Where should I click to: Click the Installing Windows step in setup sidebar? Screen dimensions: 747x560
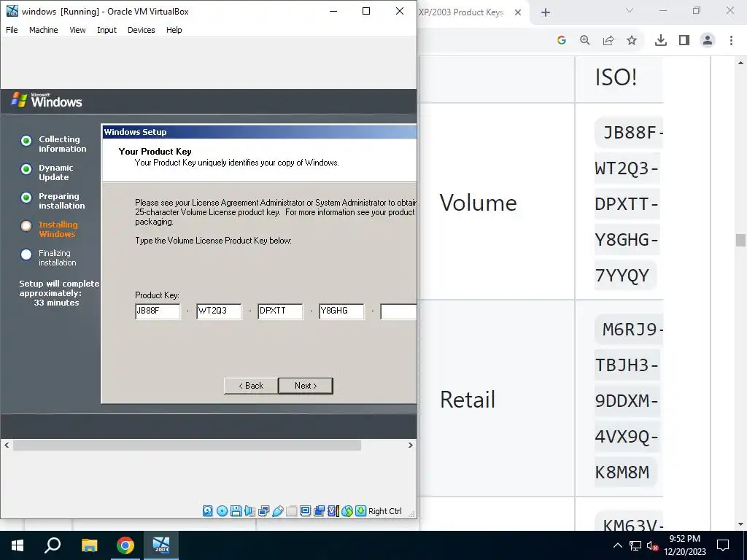point(58,229)
